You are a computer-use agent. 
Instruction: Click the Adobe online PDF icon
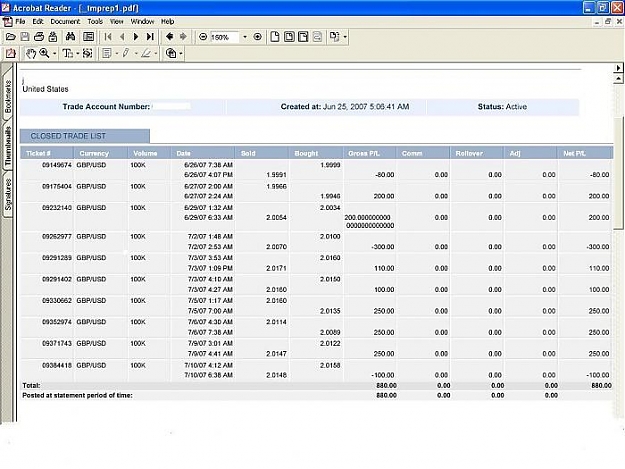[x=11, y=53]
